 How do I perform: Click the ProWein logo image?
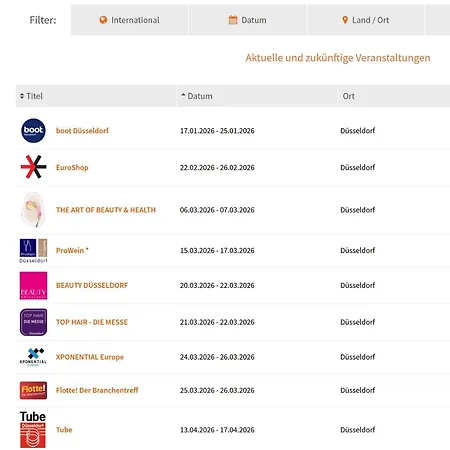[33, 251]
